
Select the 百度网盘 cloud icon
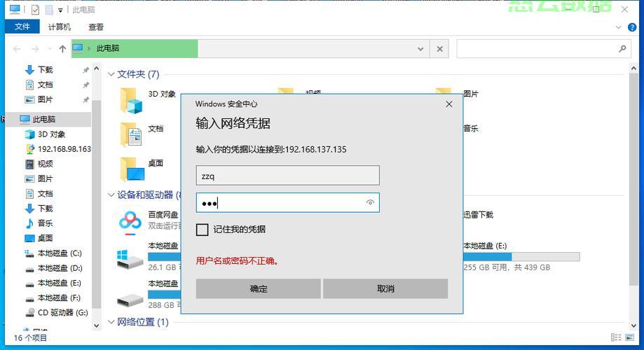tap(130, 222)
